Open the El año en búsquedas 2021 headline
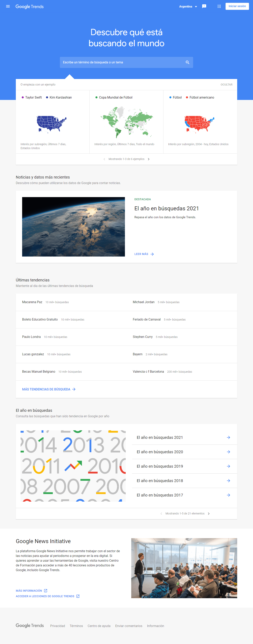The height and width of the screenshot is (644, 253). [166, 209]
